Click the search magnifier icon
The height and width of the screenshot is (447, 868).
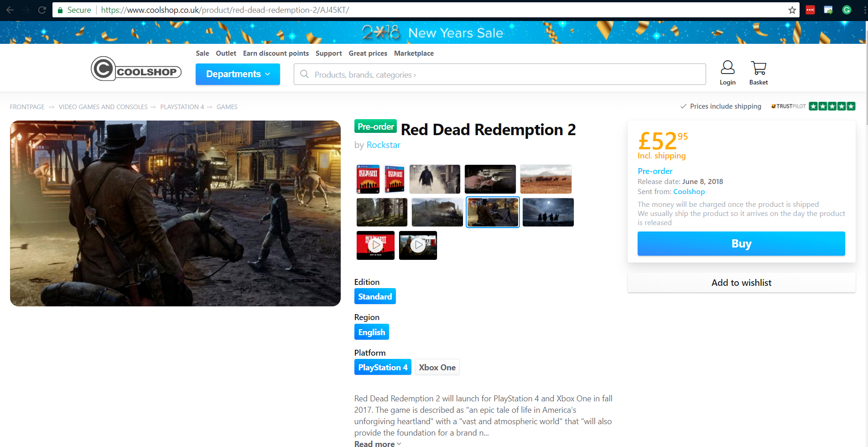[x=304, y=74]
